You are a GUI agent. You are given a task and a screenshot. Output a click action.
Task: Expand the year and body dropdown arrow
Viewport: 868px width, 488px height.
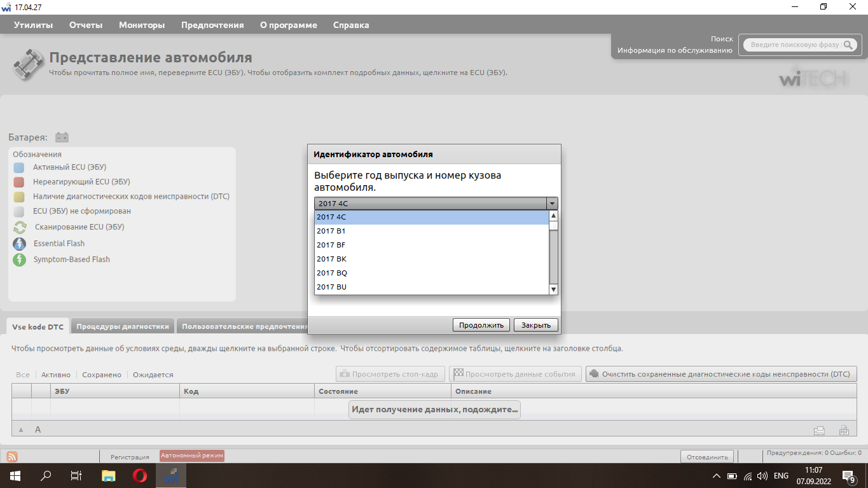(552, 204)
